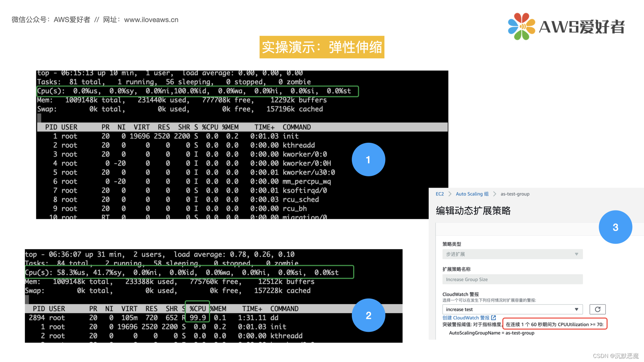The image size is (644, 362).
Task: Click the as-test-group breadcrumb link
Action: point(515,195)
